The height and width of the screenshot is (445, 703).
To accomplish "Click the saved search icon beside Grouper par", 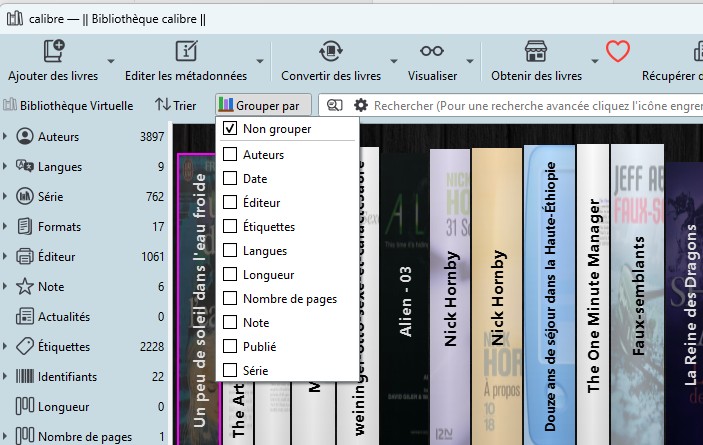I will coord(335,105).
